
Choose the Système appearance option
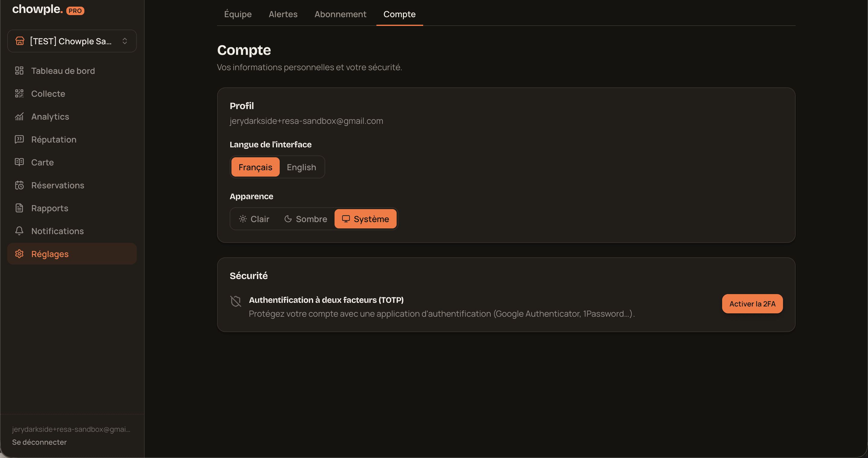[x=365, y=219]
